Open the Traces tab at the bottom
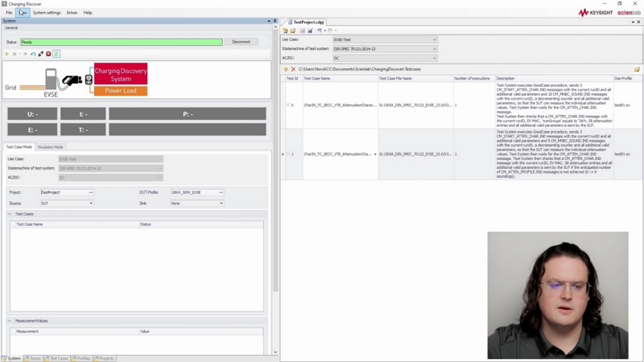This screenshot has width=644, height=362. point(33,358)
